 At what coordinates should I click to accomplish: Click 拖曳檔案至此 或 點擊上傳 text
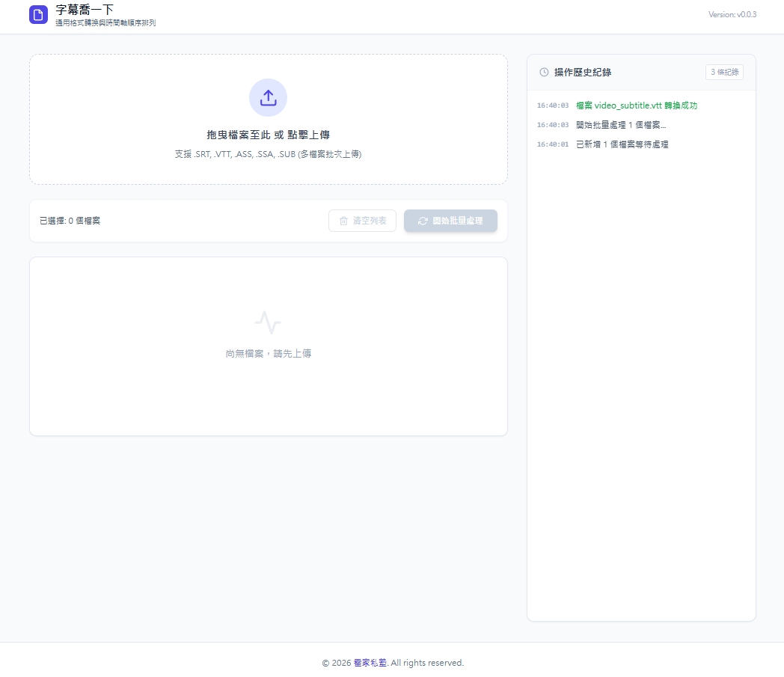click(x=268, y=135)
